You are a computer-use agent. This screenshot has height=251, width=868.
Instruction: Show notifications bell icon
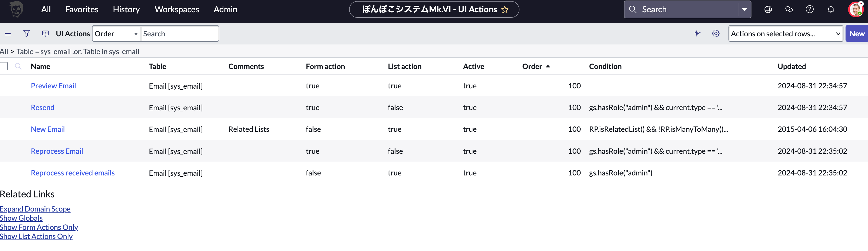pyautogui.click(x=831, y=9)
